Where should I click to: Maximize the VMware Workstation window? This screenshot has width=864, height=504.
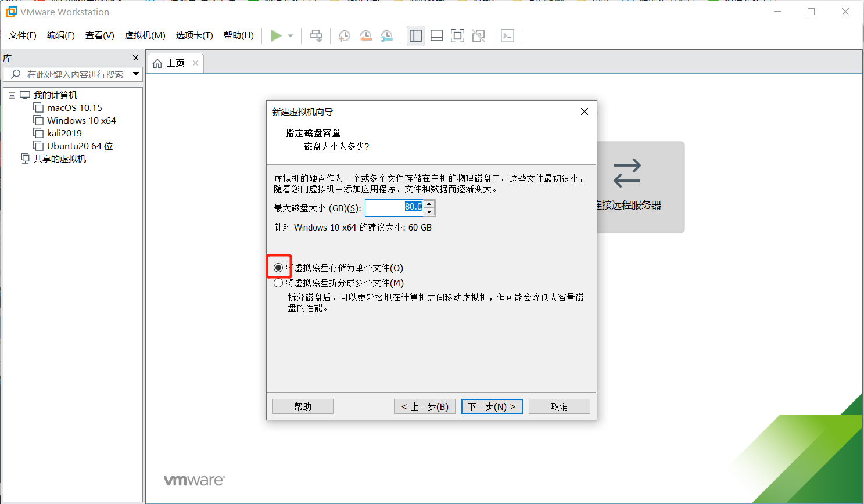pyautogui.click(x=811, y=12)
